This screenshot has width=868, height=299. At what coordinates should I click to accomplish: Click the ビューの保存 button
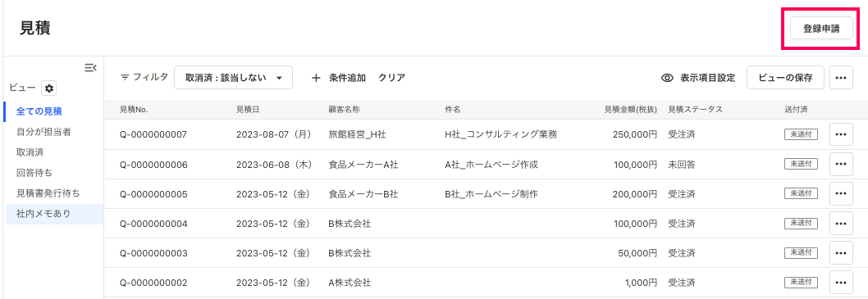pyautogui.click(x=785, y=78)
